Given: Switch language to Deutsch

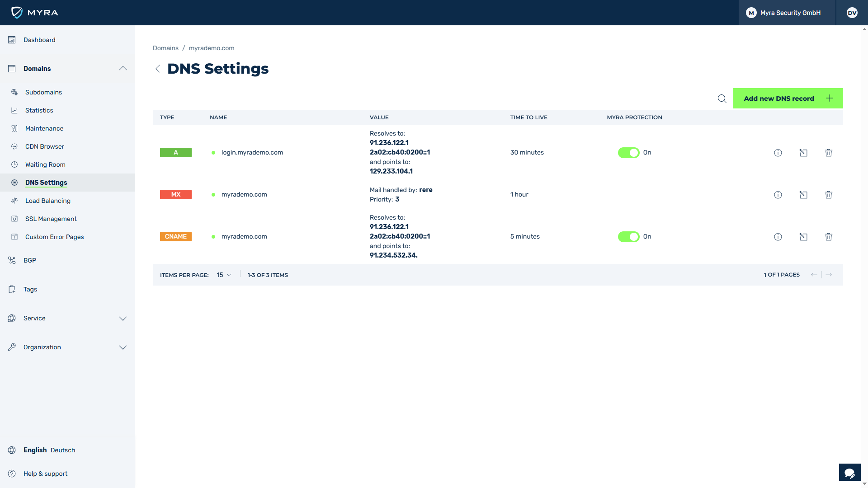Looking at the screenshot, I should point(63,450).
